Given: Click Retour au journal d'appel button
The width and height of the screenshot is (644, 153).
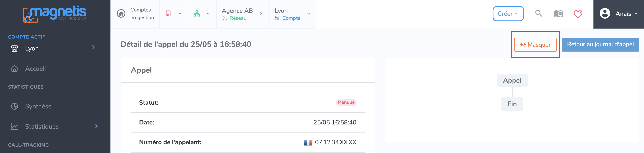Looking at the screenshot, I should click(x=600, y=45).
